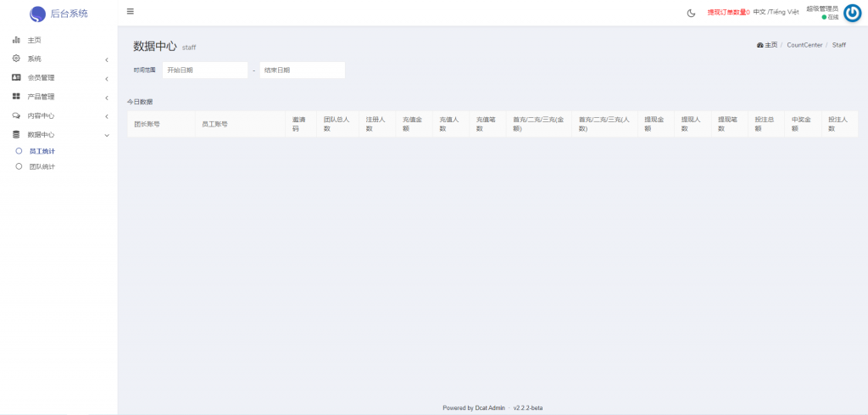Screen dimensions: 868x415
Task: Click the 结束日期 input field
Action: point(302,70)
